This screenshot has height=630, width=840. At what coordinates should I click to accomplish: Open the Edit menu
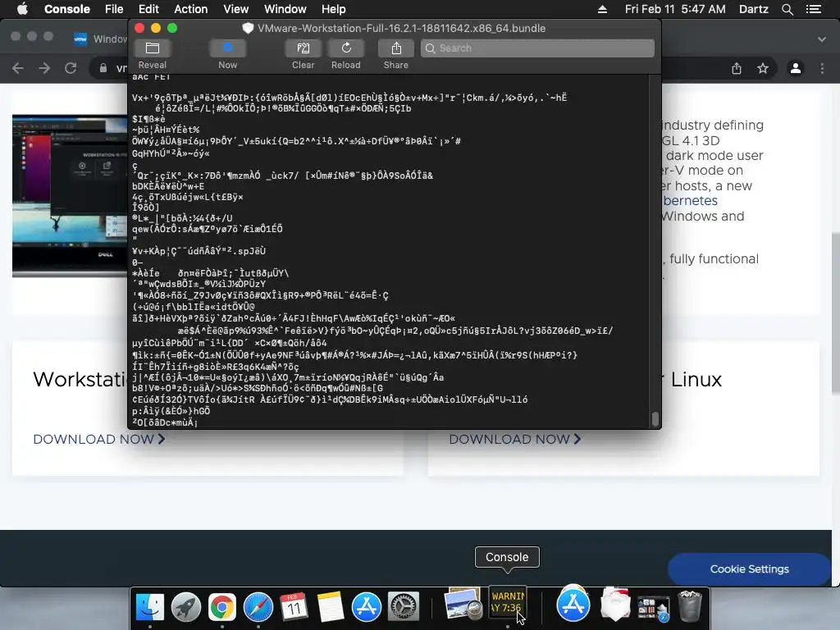click(148, 9)
